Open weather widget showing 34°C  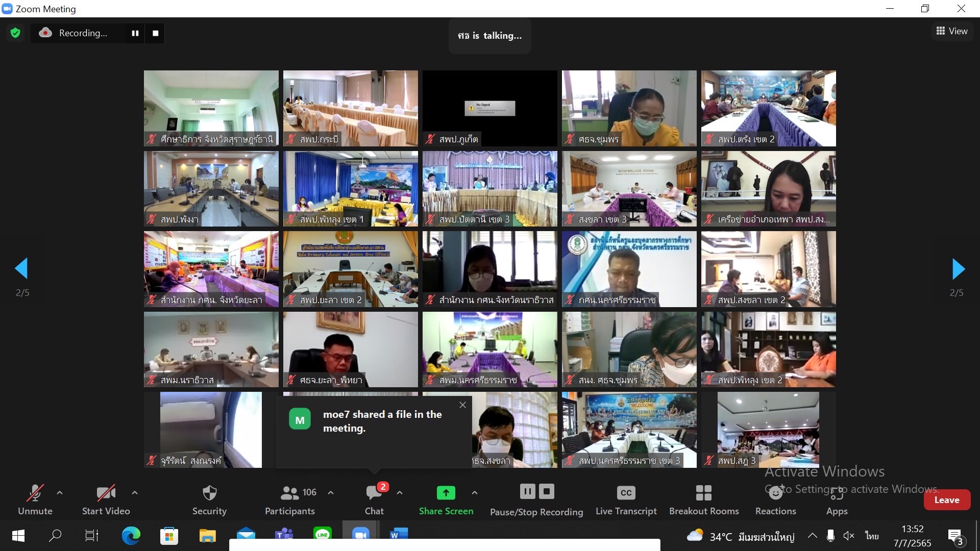tap(741, 536)
